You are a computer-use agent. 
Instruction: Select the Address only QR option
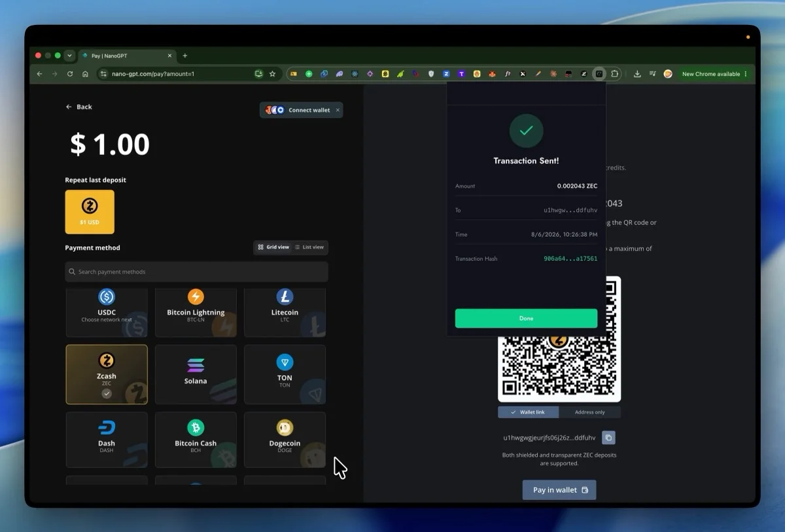[x=589, y=412]
